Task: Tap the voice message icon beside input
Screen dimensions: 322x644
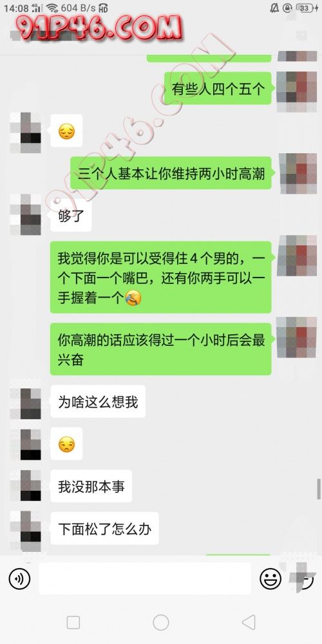Action: coord(19,579)
